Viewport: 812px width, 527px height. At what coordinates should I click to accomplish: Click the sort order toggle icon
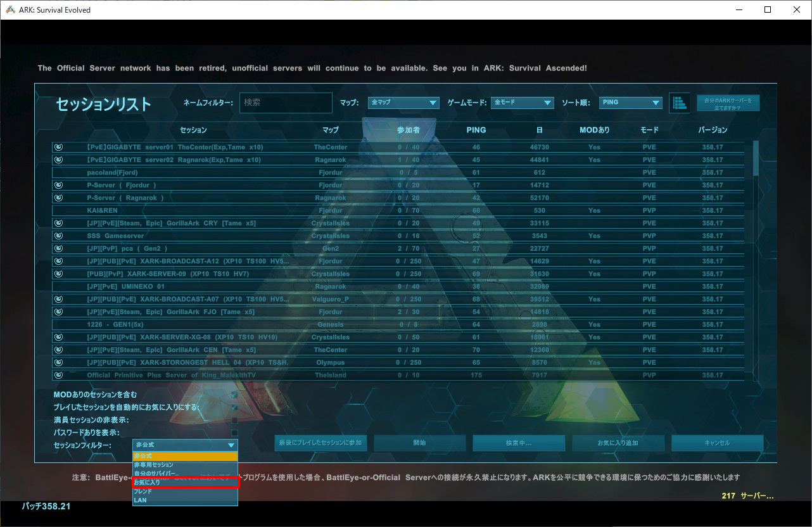[x=679, y=103]
